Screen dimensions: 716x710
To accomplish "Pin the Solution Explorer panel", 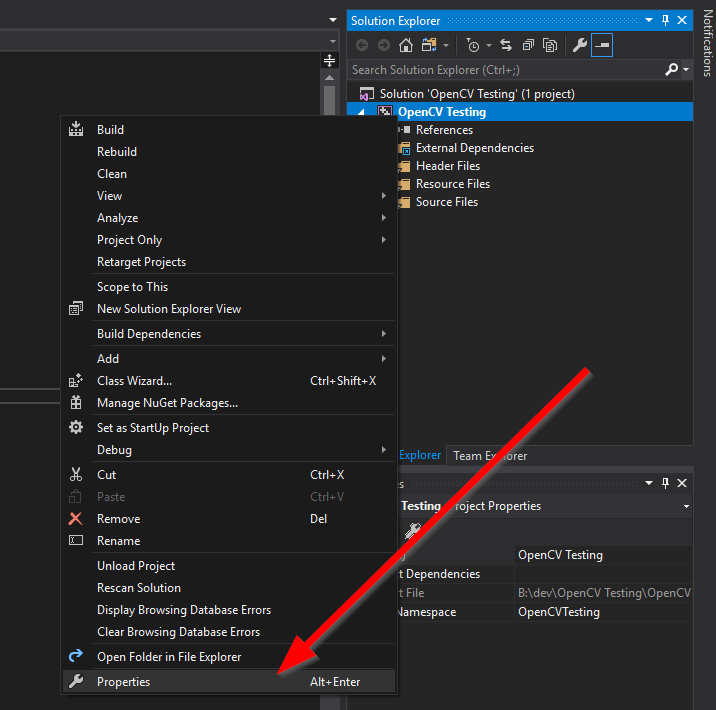I will [x=665, y=20].
